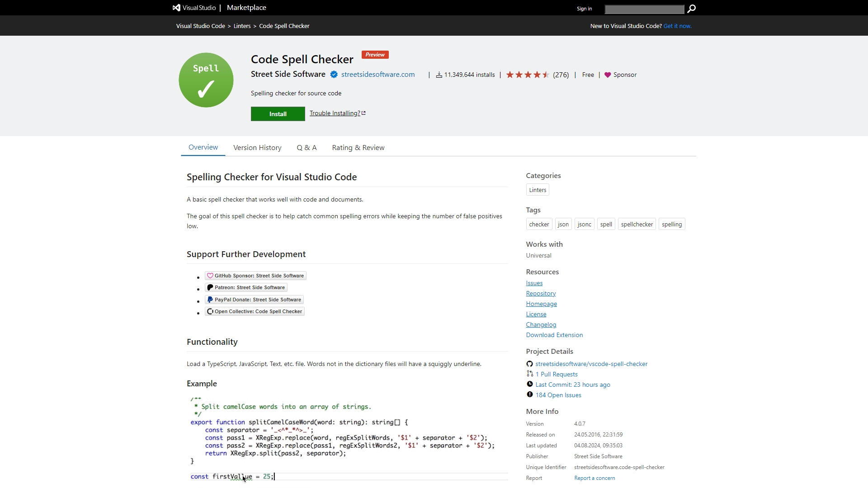The image size is (868, 488).
Task: Focus the Marketplace search field
Action: pyautogui.click(x=645, y=9)
